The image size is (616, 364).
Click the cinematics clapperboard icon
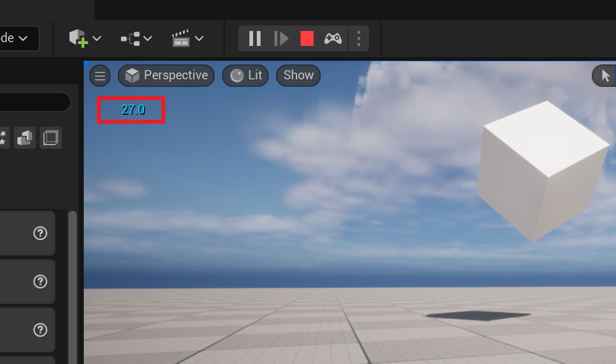(x=181, y=38)
